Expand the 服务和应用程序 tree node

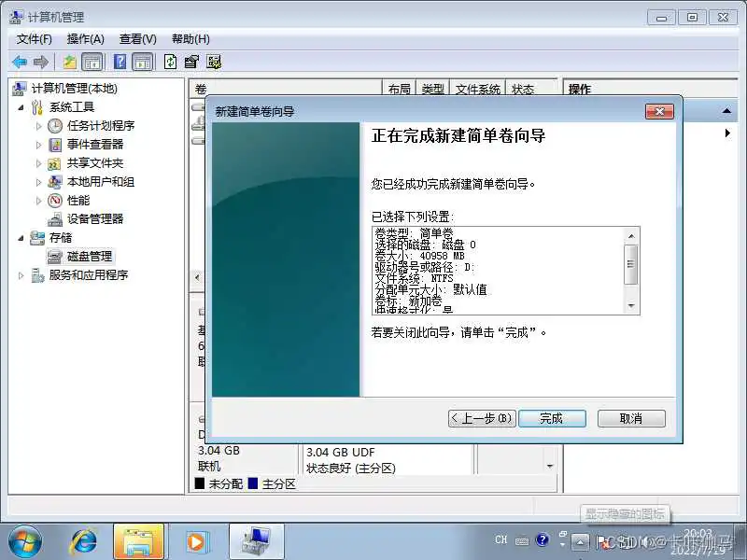[20, 274]
